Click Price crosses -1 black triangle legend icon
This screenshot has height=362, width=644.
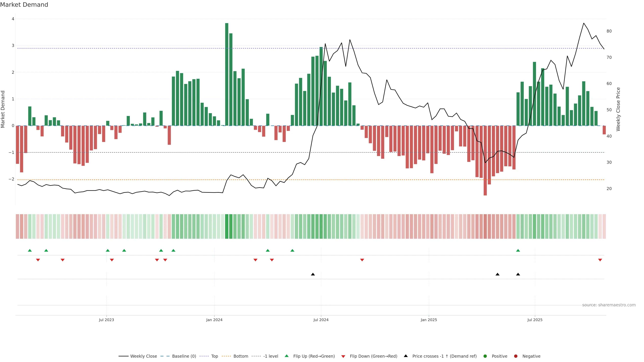click(406, 356)
